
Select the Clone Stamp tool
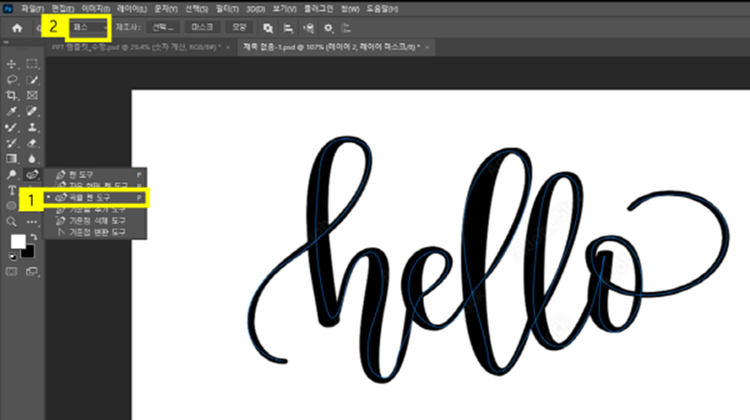[x=32, y=127]
